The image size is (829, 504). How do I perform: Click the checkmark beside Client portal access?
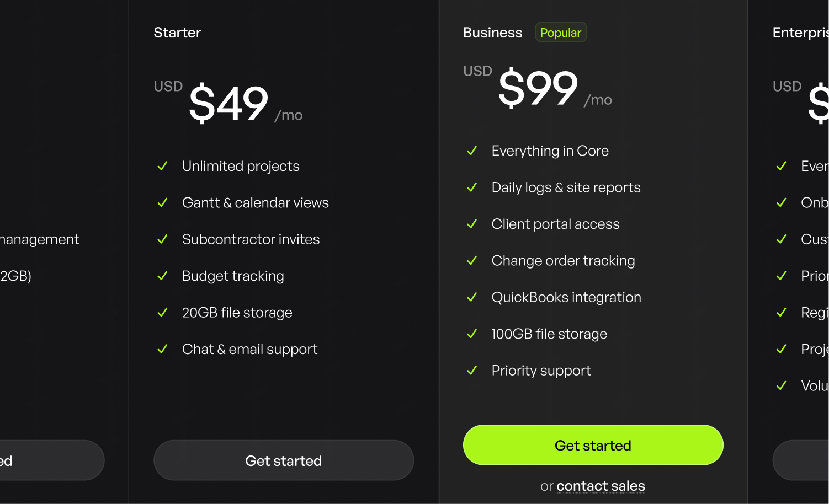pos(472,224)
